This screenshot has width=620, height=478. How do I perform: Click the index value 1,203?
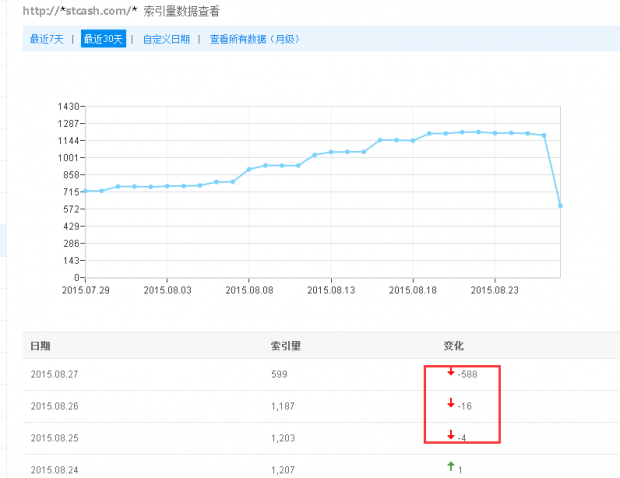pyautogui.click(x=283, y=438)
